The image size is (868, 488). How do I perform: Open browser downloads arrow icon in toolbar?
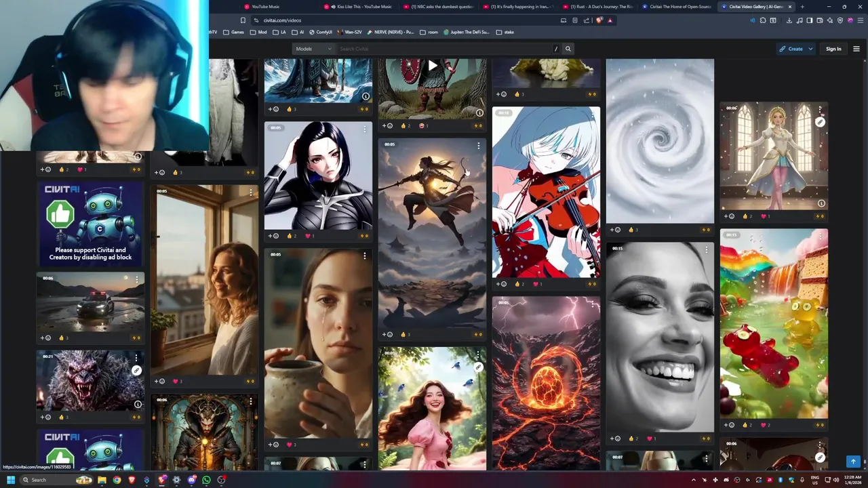coord(789,20)
